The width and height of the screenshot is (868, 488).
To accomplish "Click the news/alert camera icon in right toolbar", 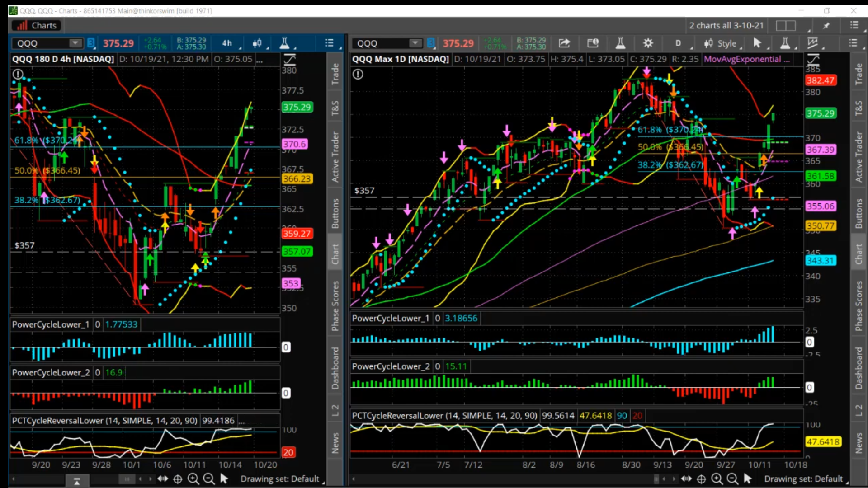I will (x=593, y=43).
